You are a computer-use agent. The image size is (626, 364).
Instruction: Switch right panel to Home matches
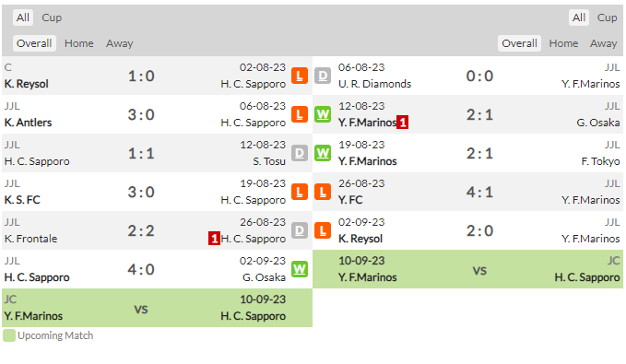click(x=563, y=43)
